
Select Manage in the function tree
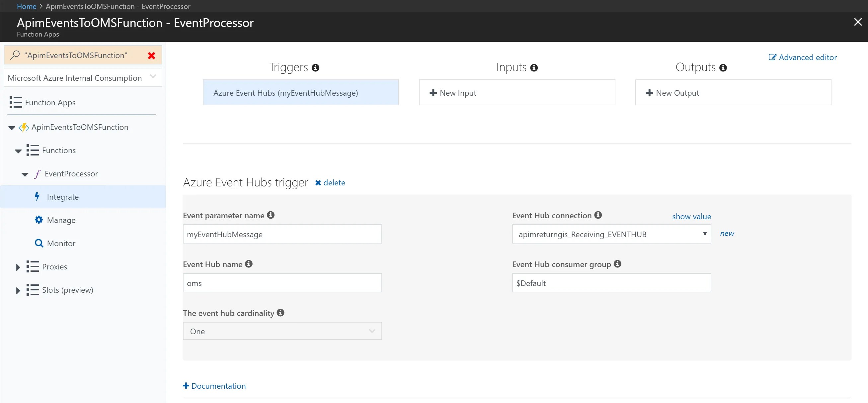click(61, 220)
